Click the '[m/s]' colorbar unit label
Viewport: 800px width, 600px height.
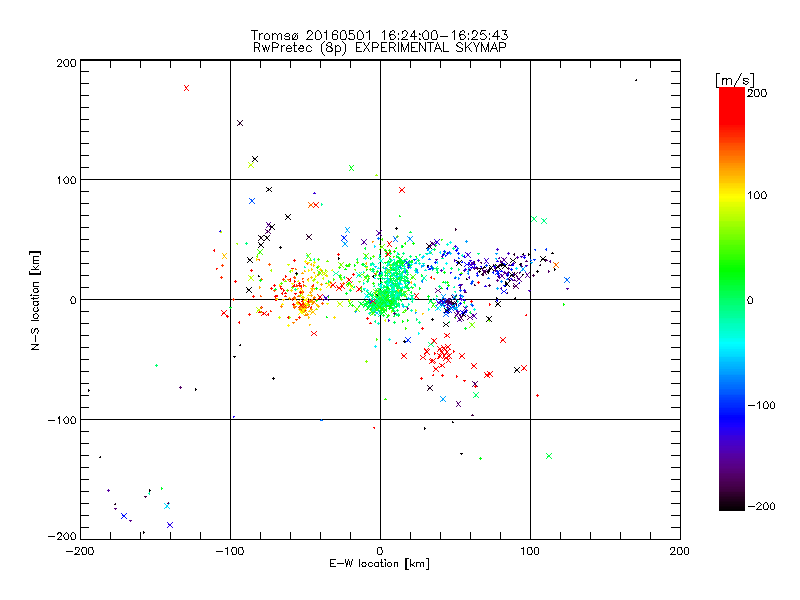tap(734, 80)
